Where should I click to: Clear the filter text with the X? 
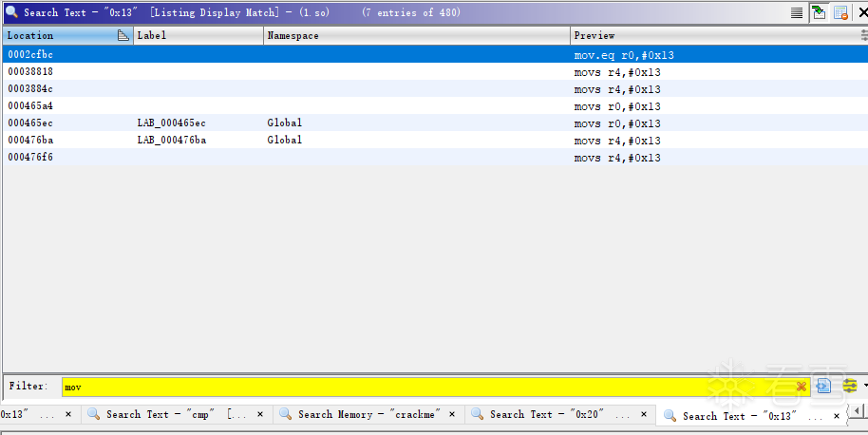801,387
